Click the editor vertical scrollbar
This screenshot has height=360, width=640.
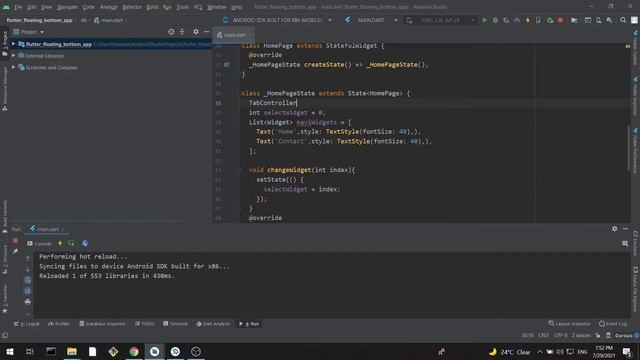pos(628,149)
